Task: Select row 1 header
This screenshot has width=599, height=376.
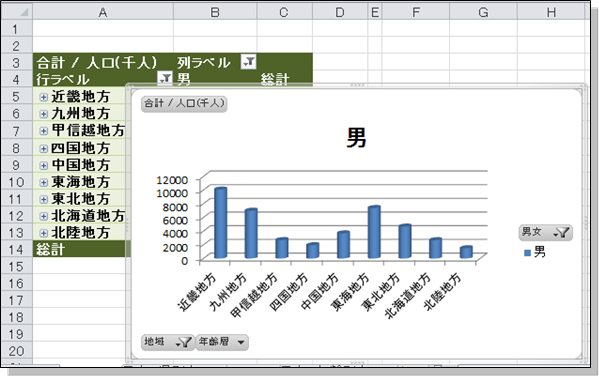Action: [x=16, y=29]
